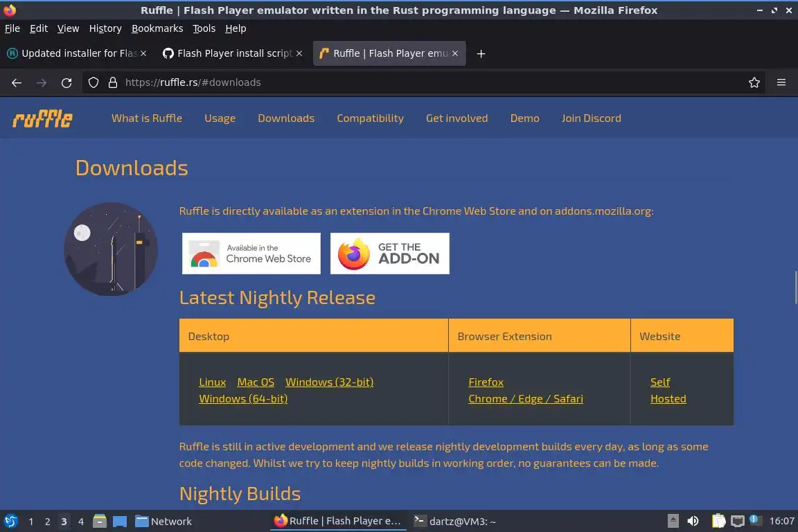Download the Mac OS desktop build
The height and width of the screenshot is (532, 798).
tap(256, 382)
